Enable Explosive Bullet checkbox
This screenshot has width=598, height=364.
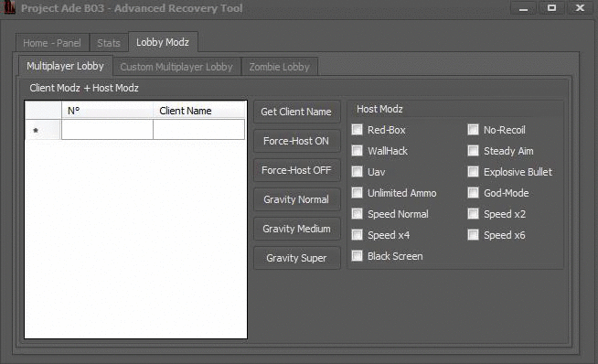tap(473, 172)
